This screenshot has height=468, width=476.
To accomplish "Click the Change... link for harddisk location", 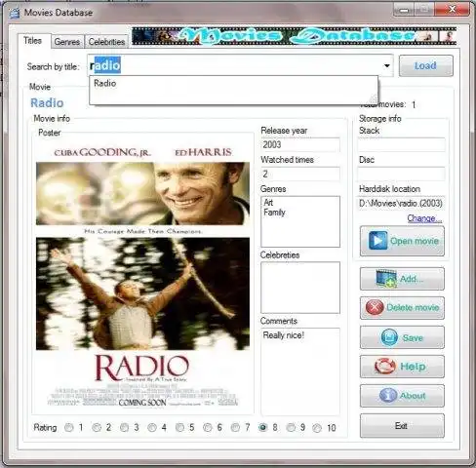I will coord(424,218).
